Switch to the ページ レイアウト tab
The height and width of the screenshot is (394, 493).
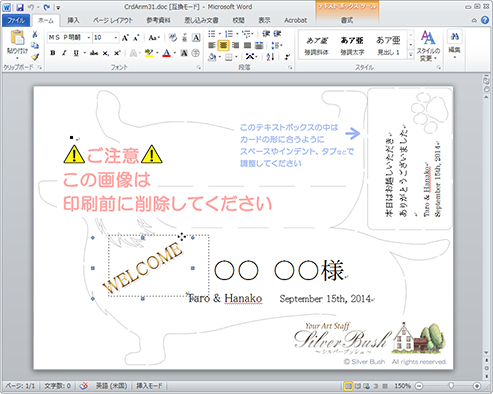pyautogui.click(x=113, y=20)
